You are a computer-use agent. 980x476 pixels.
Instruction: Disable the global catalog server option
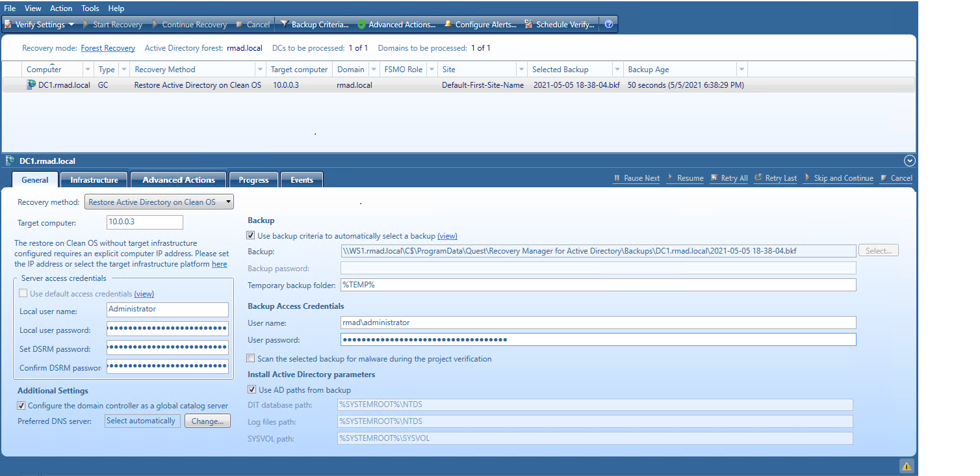coord(21,405)
